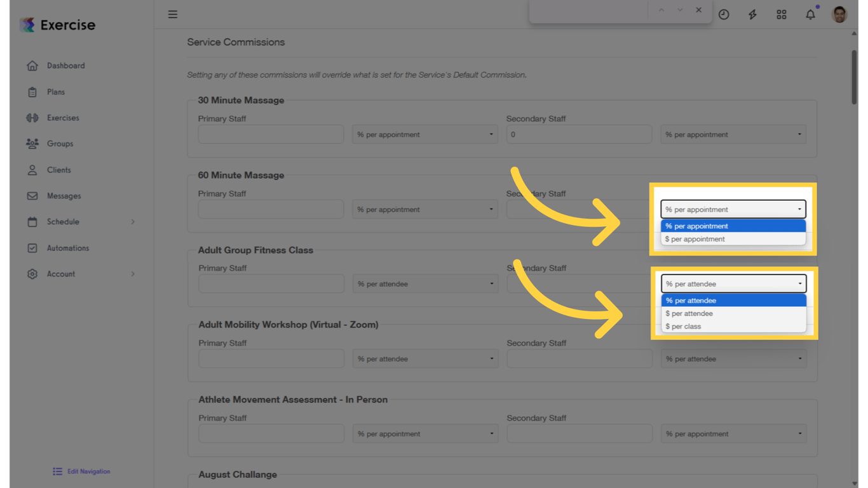This screenshot has height=488, width=868.
Task: Click the Messages envelope icon
Action: (x=32, y=196)
